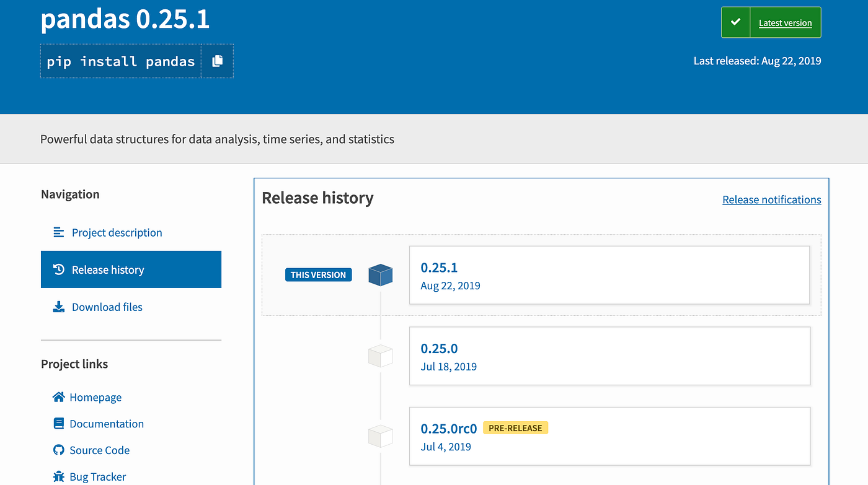Select the blue cube for version 0.25.1
The width and height of the screenshot is (868, 485).
[380, 274]
